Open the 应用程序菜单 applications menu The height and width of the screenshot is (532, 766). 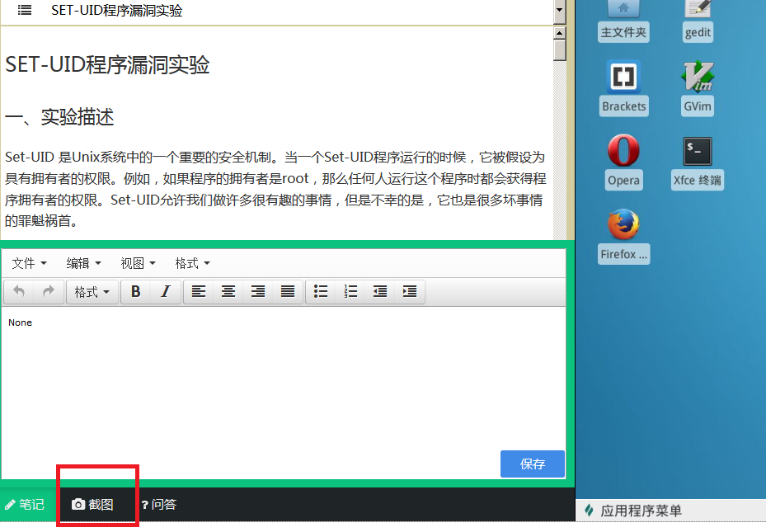pos(633,511)
